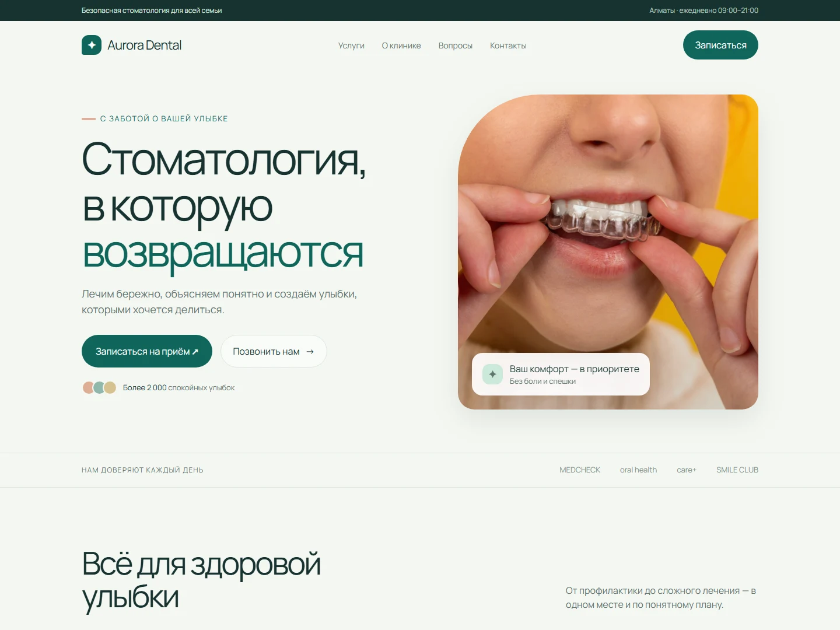This screenshot has height=630, width=840.
Task: Click the 'От профилактики до сложного лечения' paragraph
Action: pyautogui.click(x=661, y=597)
